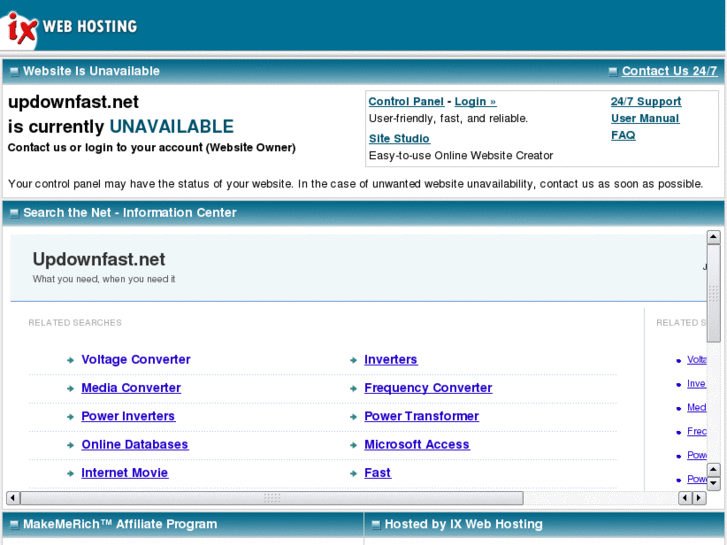This screenshot has width=727, height=545.
Task: Click the RELATED SEARCHES label
Action: coord(75,322)
